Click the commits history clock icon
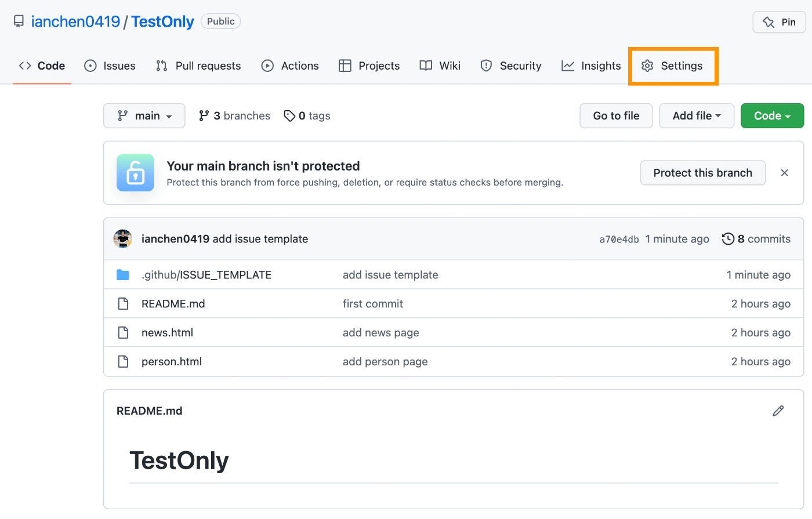The width and height of the screenshot is (812, 519). [x=728, y=239]
